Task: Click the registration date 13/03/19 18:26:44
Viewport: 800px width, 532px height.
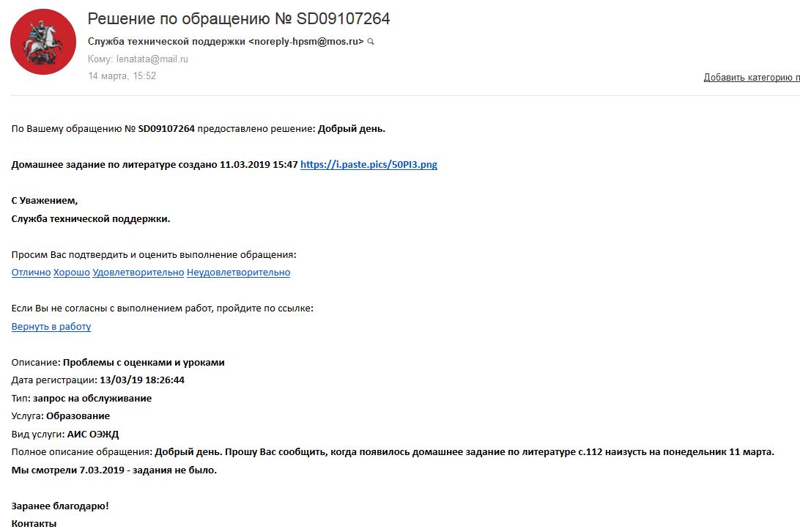Action: [141, 380]
